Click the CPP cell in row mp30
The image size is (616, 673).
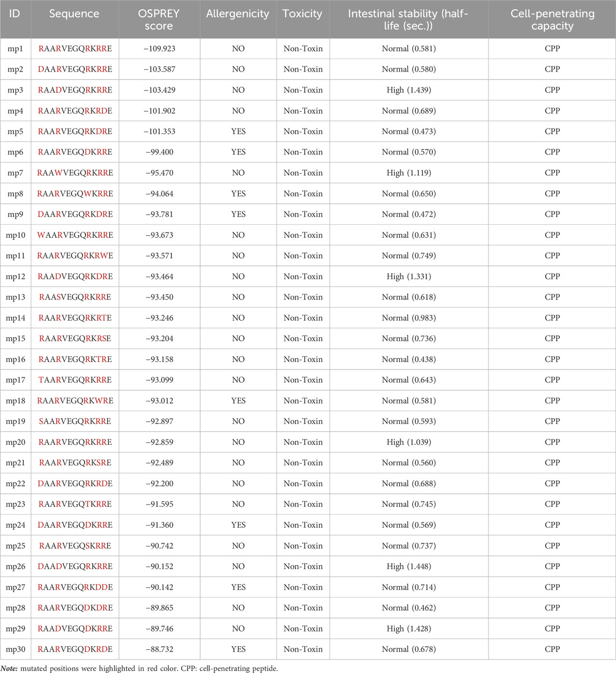click(553, 649)
